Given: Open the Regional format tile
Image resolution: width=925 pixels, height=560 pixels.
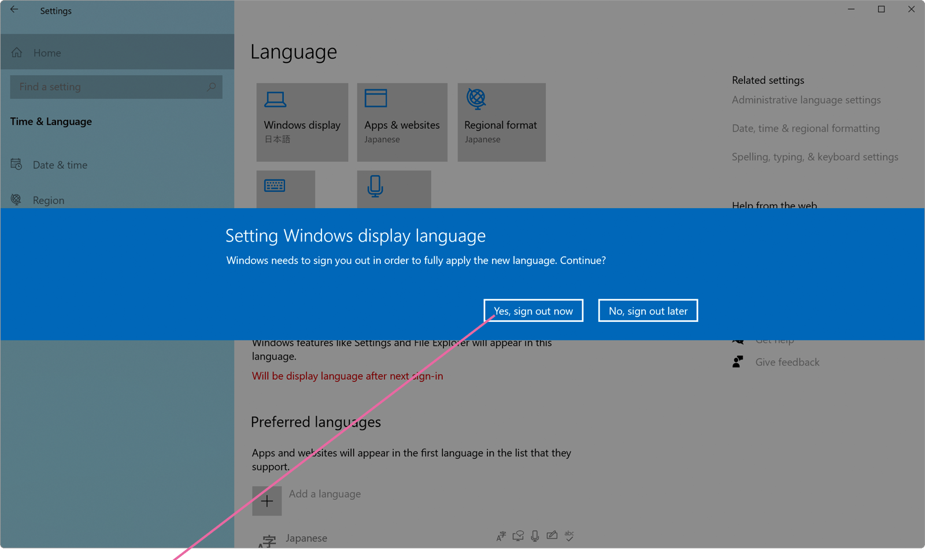Looking at the screenshot, I should [x=501, y=122].
